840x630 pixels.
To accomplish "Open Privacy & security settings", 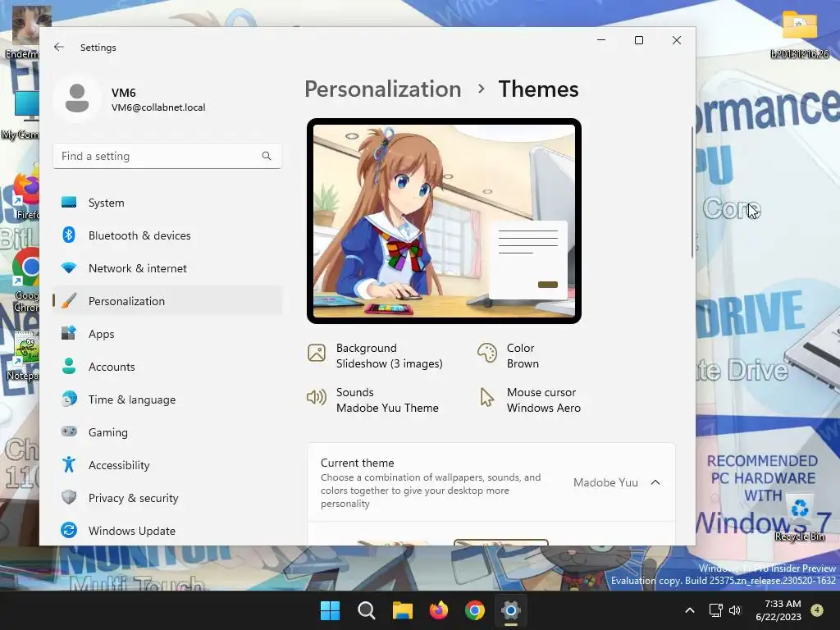I will coord(167,498).
